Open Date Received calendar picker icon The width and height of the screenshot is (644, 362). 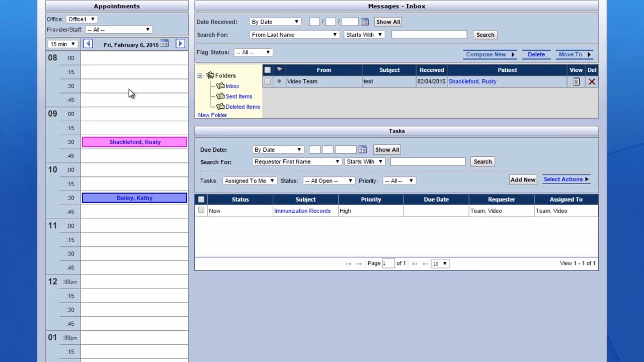click(x=364, y=22)
